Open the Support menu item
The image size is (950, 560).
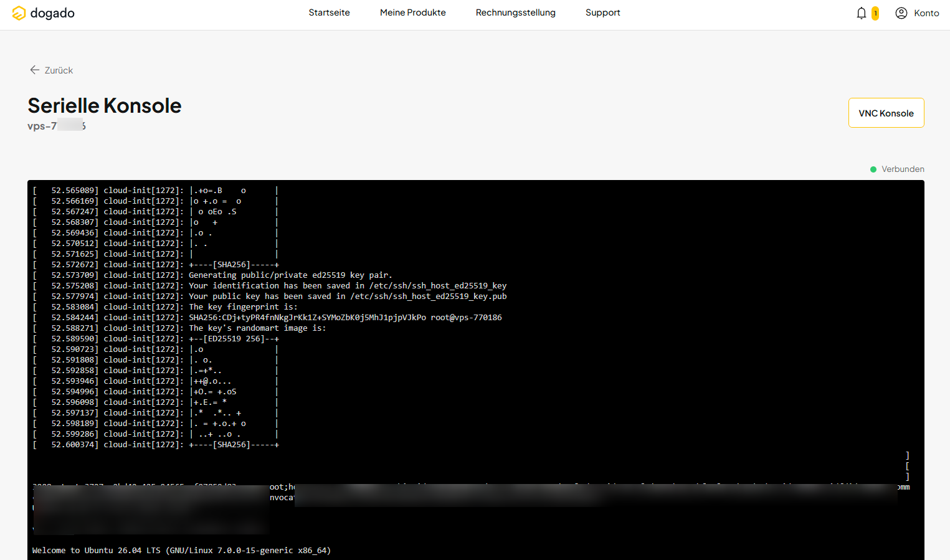(x=603, y=12)
